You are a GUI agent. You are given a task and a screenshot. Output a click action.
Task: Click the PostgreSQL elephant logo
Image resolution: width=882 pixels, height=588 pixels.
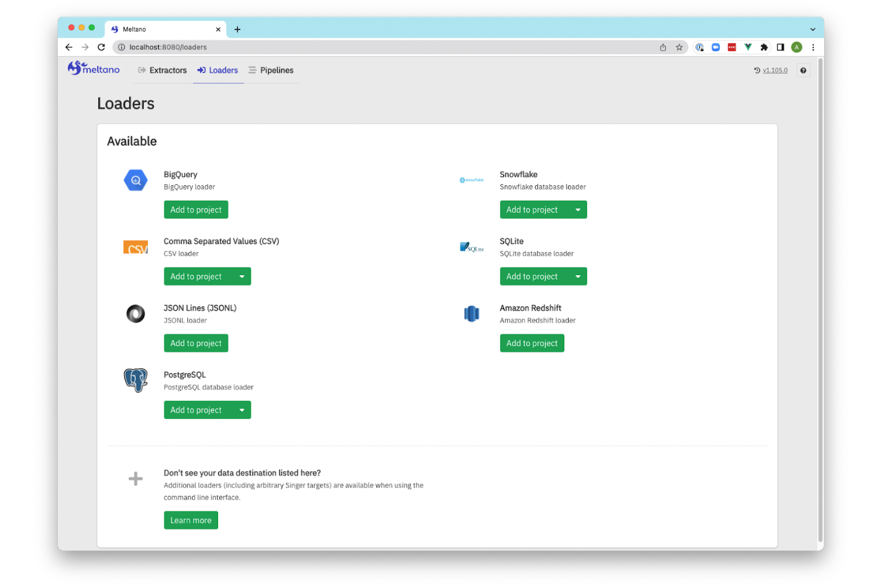tap(135, 380)
